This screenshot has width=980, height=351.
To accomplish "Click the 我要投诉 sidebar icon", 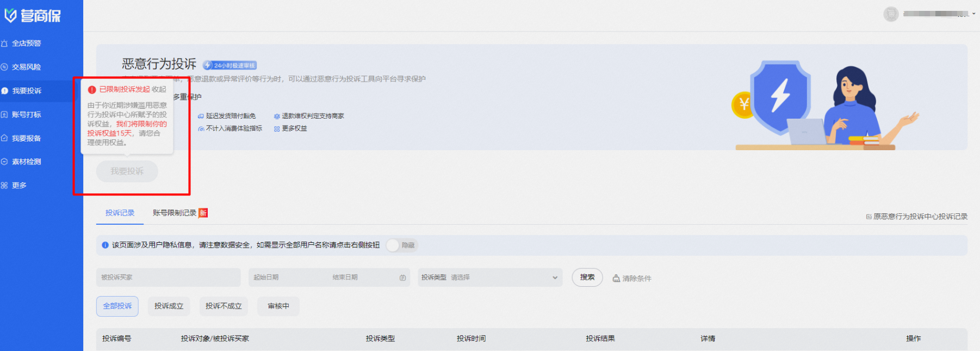I will 4,91.
